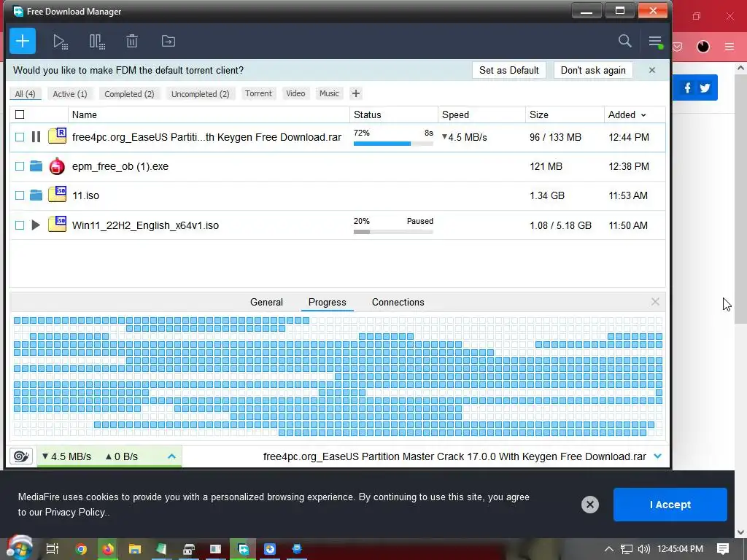Resume the Win11_22H2_English_x64v1.iso download

coord(36,225)
